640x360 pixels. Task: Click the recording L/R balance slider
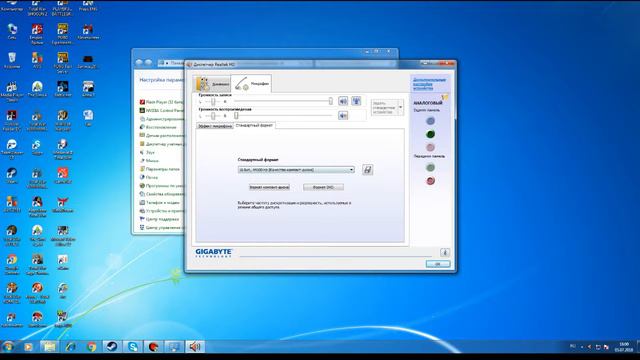(x=213, y=101)
